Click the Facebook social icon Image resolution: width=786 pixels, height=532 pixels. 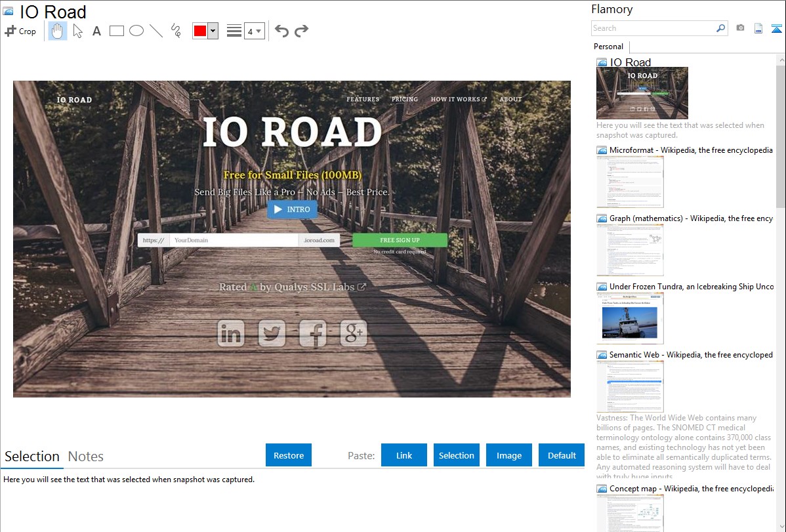point(313,333)
